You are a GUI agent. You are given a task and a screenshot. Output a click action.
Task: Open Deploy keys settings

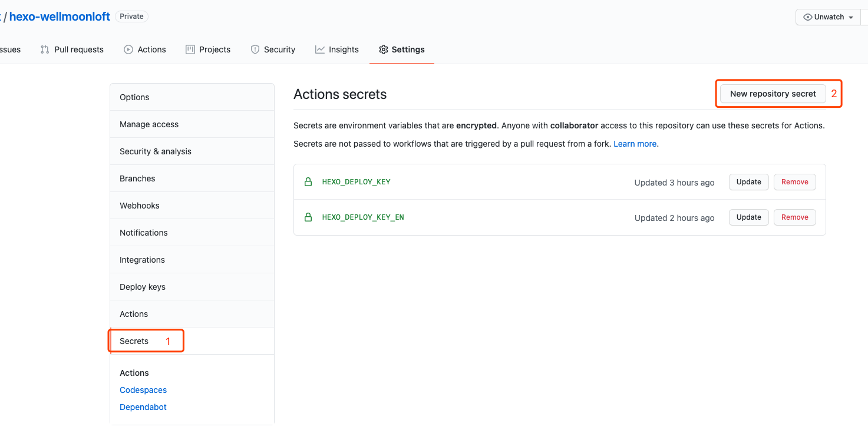point(192,287)
